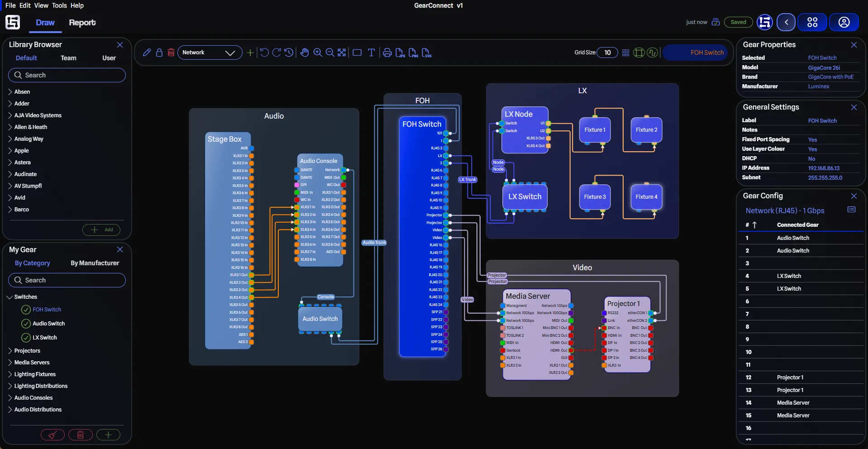Click the Add button in Library Browser

tap(101, 230)
